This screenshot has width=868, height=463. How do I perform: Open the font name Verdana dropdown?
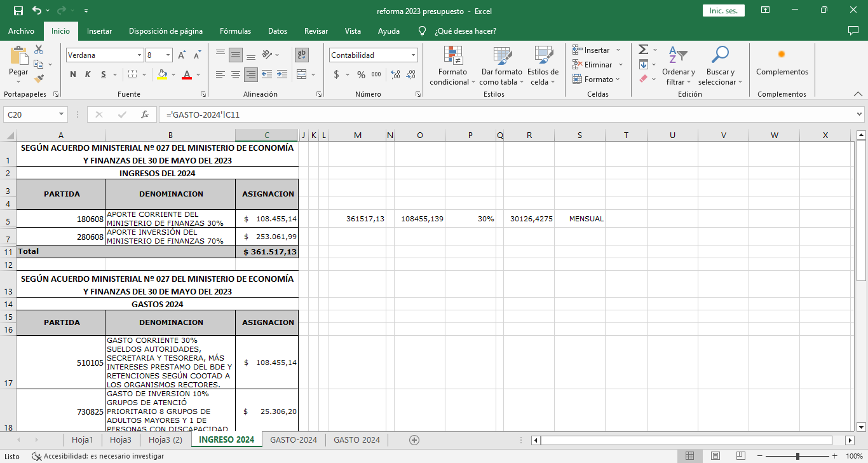[x=139, y=55]
